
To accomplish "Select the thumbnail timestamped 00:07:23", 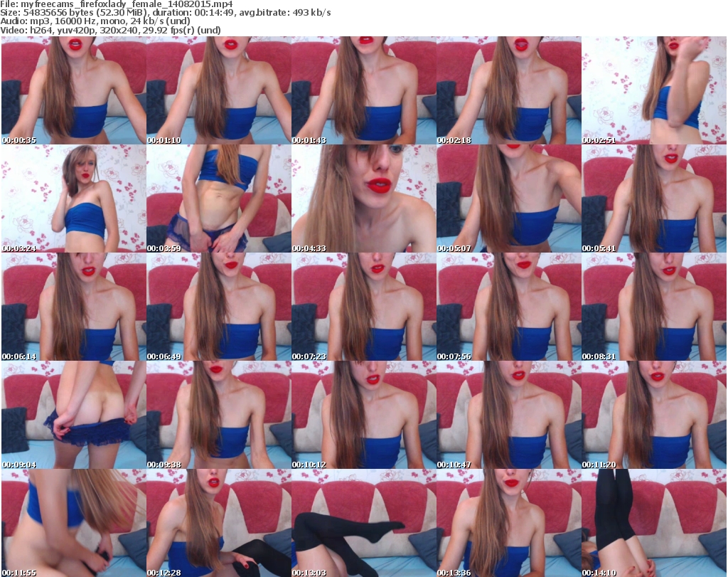I will 363,307.
